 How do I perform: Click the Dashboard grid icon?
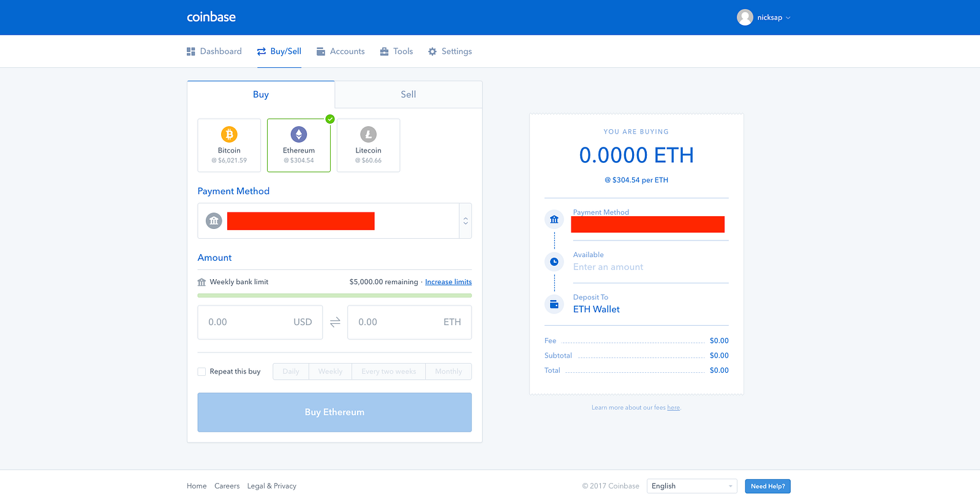(191, 51)
